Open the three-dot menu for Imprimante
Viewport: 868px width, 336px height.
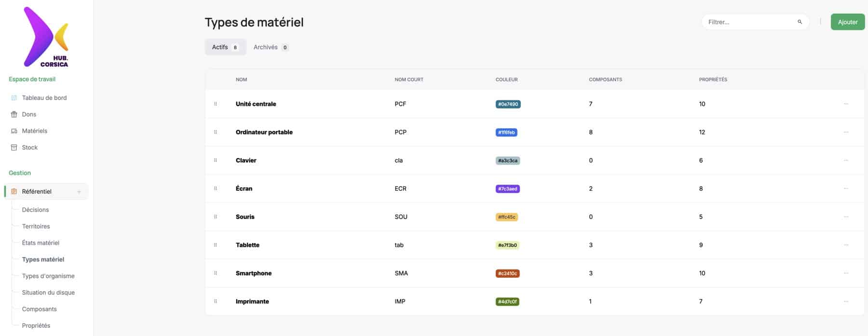846,301
